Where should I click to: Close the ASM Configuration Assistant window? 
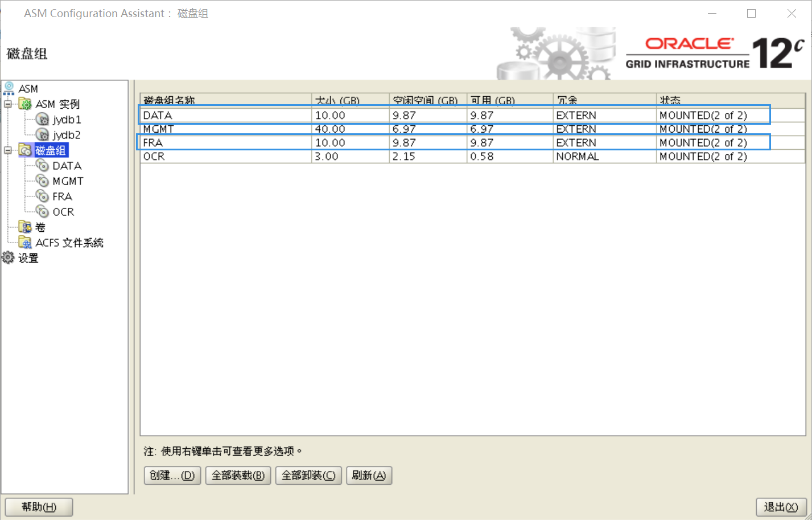click(x=792, y=13)
